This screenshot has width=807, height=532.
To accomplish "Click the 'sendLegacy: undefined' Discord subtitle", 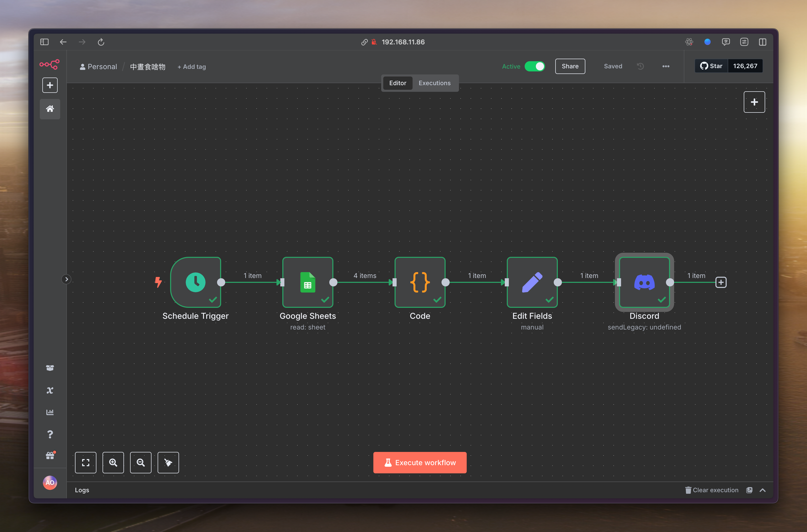I will tap(645, 327).
